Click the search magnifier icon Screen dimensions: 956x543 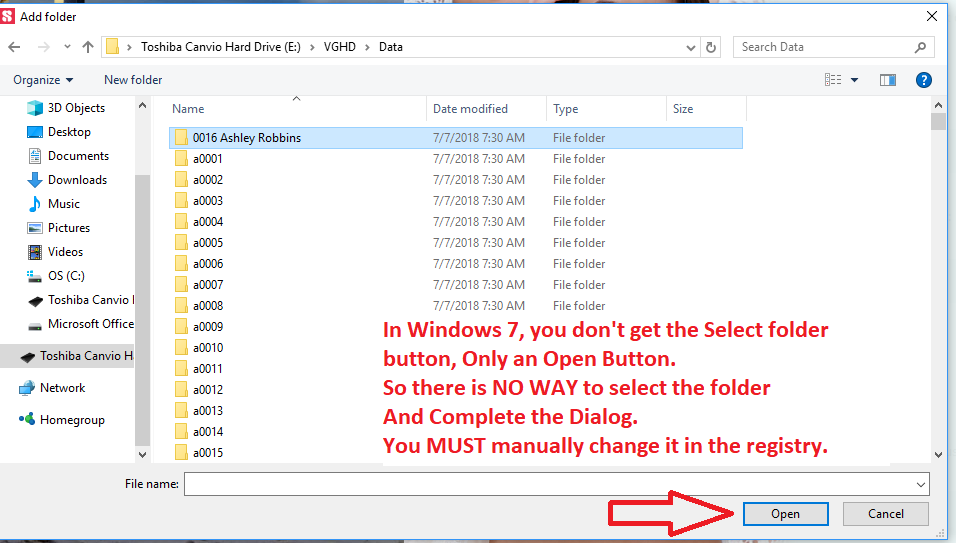point(920,47)
